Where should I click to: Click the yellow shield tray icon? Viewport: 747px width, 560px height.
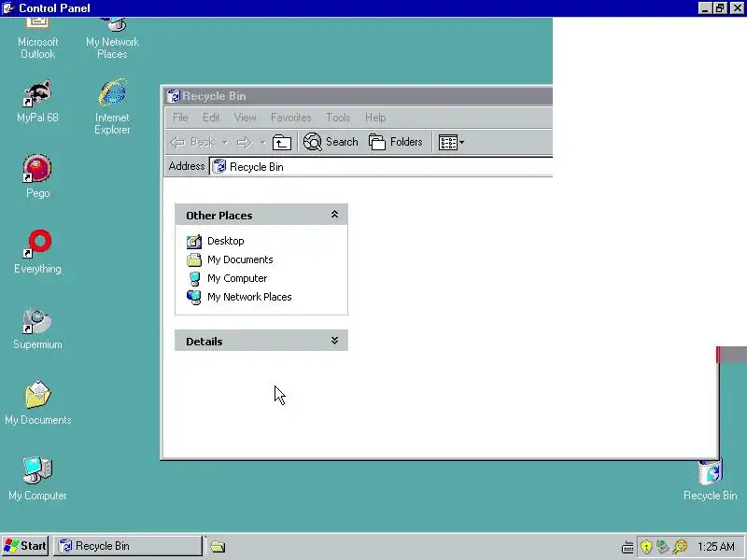(x=646, y=547)
